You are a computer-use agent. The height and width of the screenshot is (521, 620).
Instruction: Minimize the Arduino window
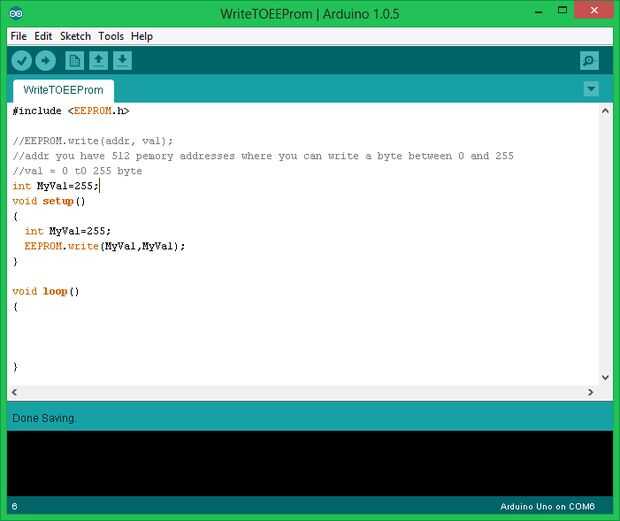point(538,11)
